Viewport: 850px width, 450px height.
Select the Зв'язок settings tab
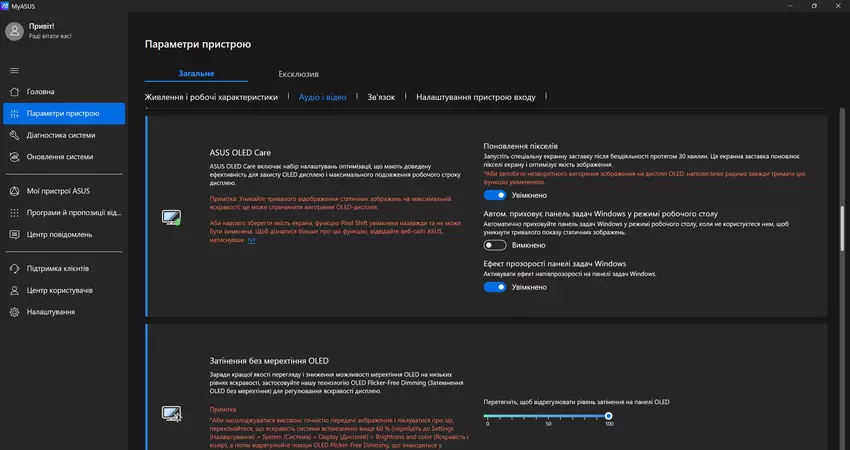(x=381, y=98)
